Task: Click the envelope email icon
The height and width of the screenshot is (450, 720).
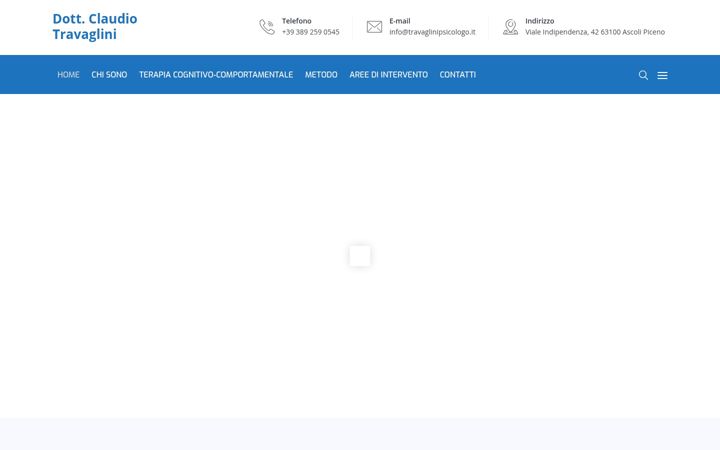Action: point(374,27)
